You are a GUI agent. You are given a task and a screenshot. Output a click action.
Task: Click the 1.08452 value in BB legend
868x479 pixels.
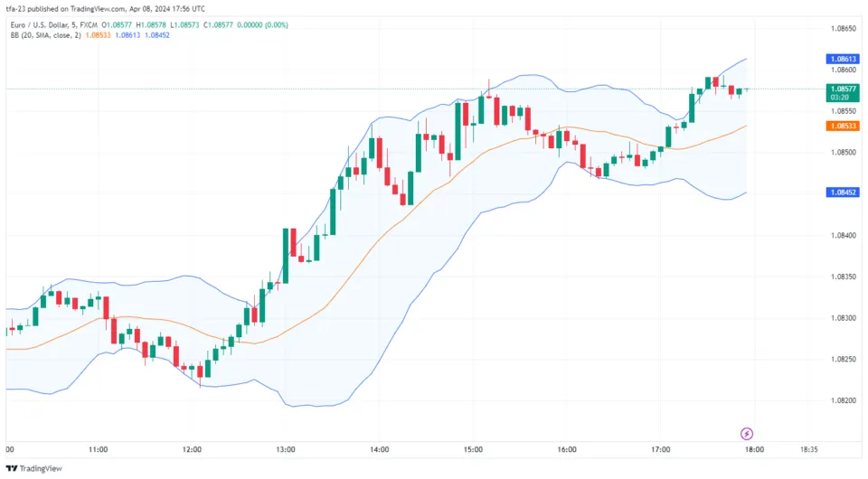[x=160, y=35]
